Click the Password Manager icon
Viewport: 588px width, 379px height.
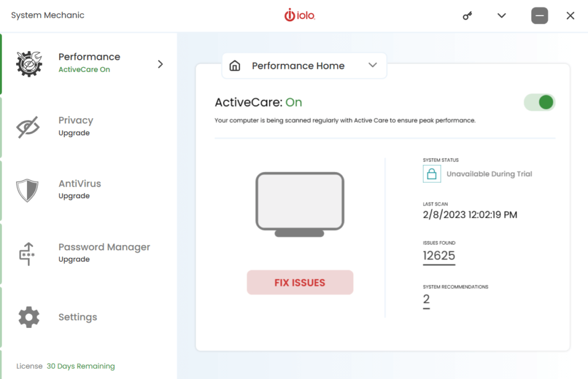click(27, 254)
